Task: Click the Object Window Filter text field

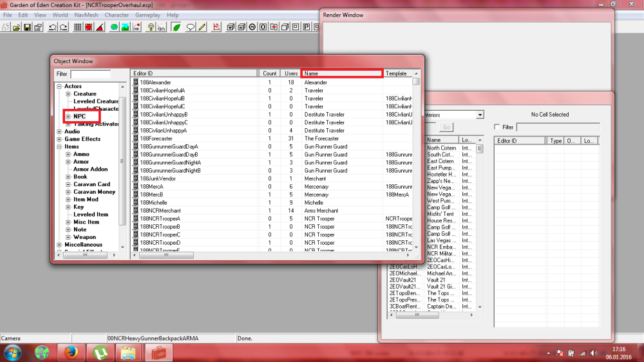Action: click(x=90, y=74)
